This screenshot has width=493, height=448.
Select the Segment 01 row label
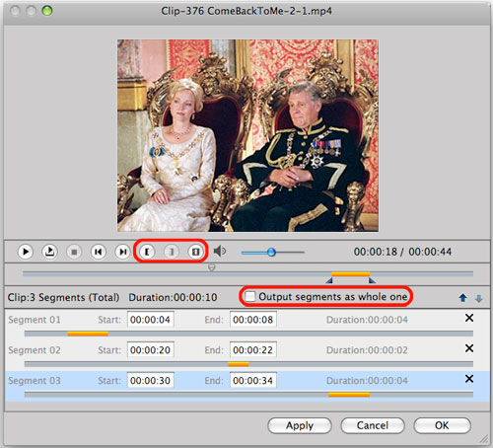[35, 320]
